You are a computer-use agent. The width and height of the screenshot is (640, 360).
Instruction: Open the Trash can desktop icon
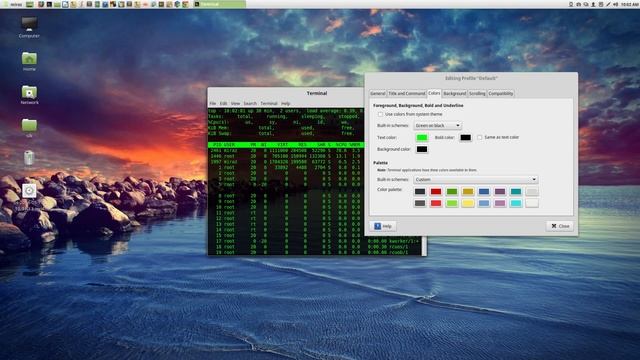coord(29,158)
